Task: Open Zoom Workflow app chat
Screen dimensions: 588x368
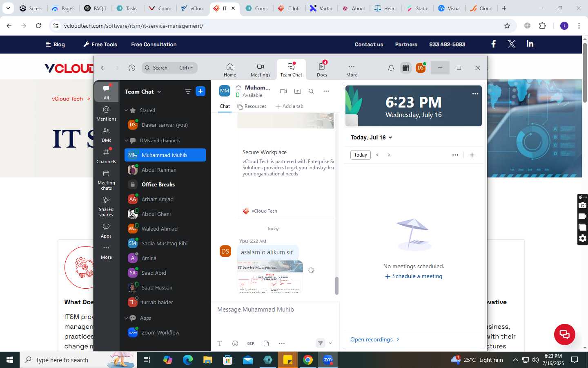Action: 165,332
